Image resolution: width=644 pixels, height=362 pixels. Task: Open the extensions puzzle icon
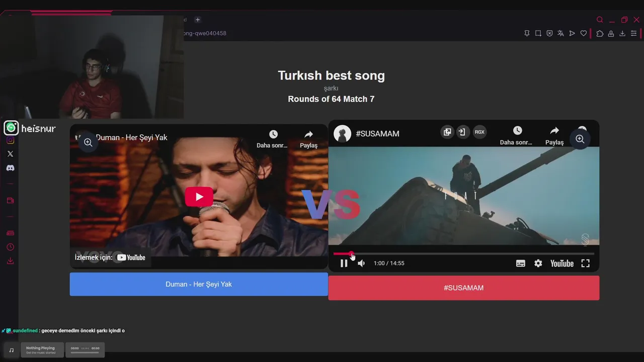point(600,33)
